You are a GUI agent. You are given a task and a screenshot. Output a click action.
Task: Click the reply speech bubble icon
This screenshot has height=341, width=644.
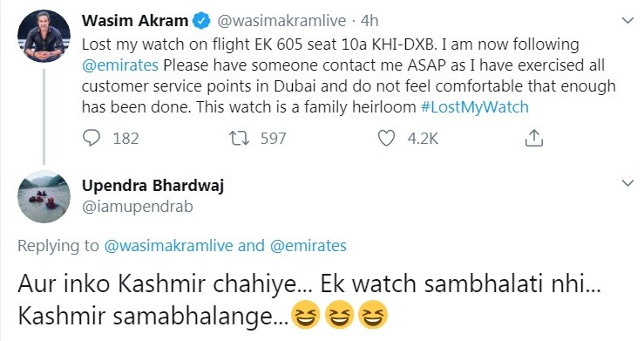tap(92, 138)
